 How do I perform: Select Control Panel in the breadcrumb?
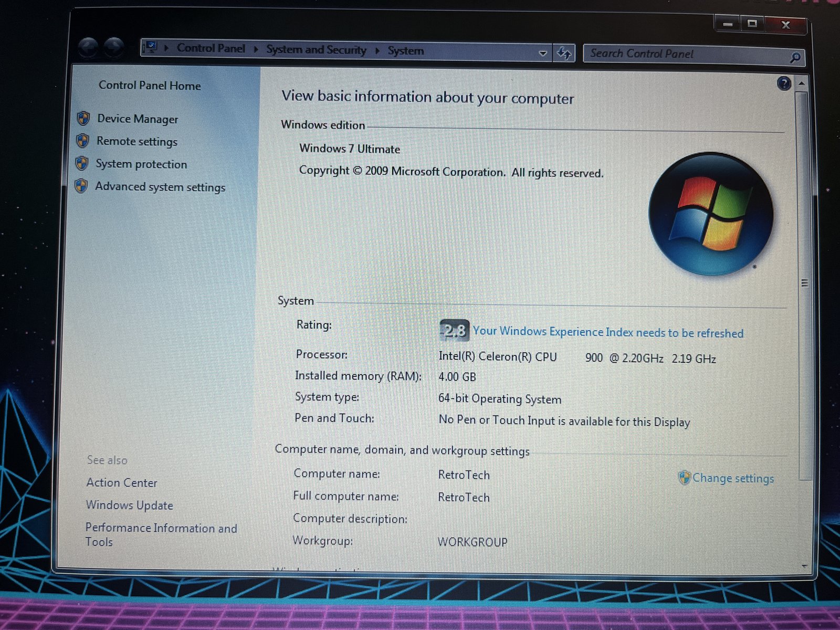pos(211,48)
